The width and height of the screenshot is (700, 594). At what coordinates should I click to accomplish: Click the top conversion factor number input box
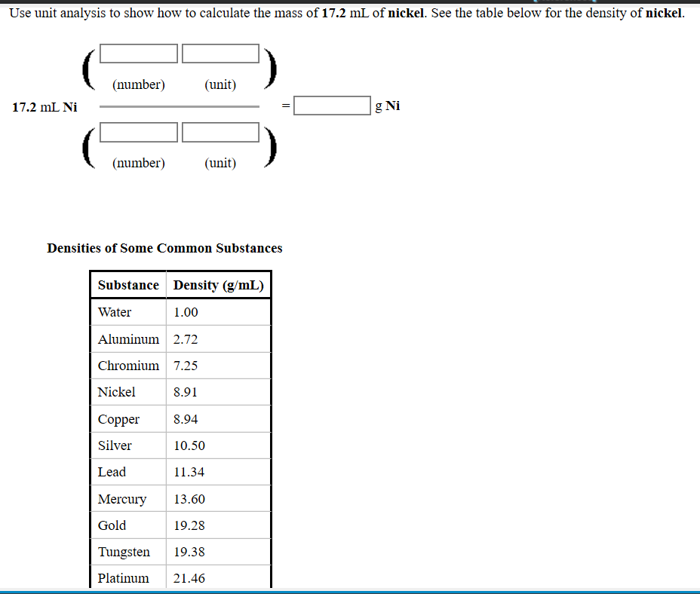pyautogui.click(x=138, y=53)
